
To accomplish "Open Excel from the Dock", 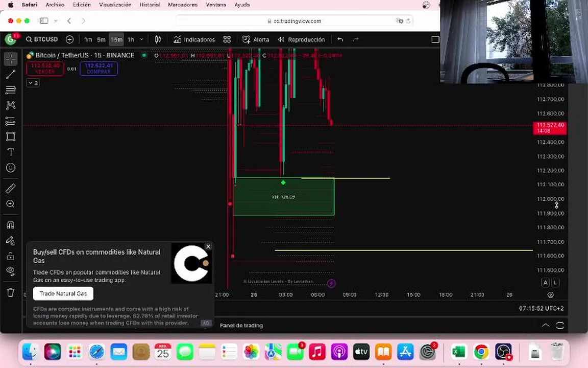I will click(x=459, y=352).
